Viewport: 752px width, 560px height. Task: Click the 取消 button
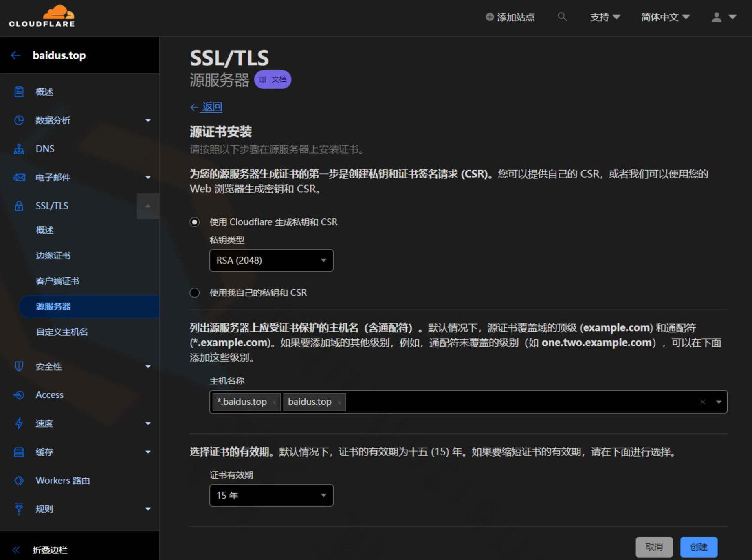click(654, 547)
